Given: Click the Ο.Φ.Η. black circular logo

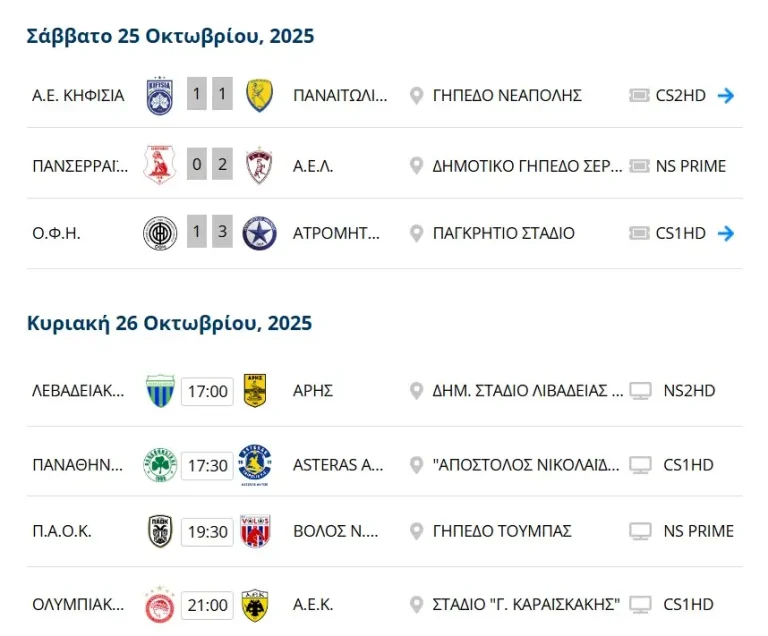Looking at the screenshot, I should pyautogui.click(x=160, y=234).
